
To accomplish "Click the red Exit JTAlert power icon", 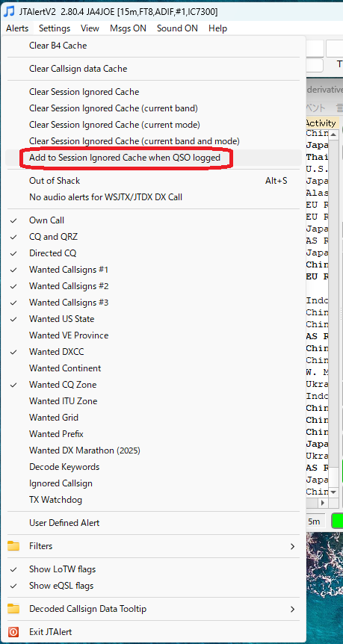I will [13, 632].
